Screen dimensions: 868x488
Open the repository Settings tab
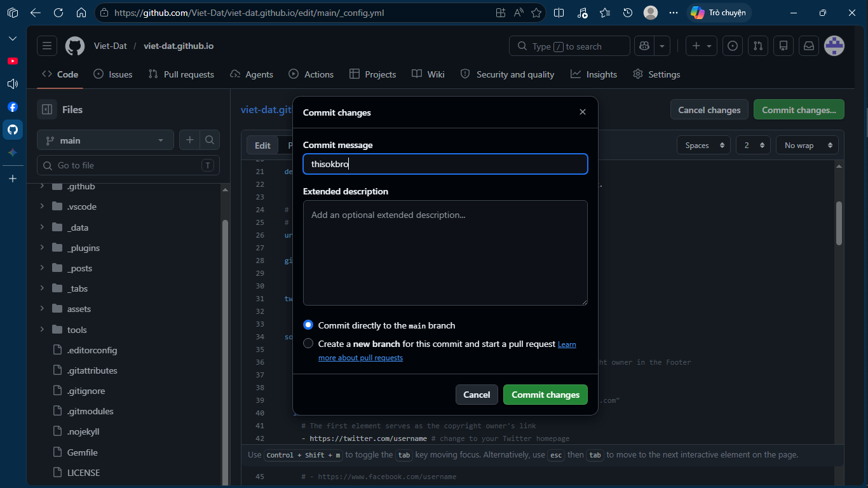tap(656, 74)
